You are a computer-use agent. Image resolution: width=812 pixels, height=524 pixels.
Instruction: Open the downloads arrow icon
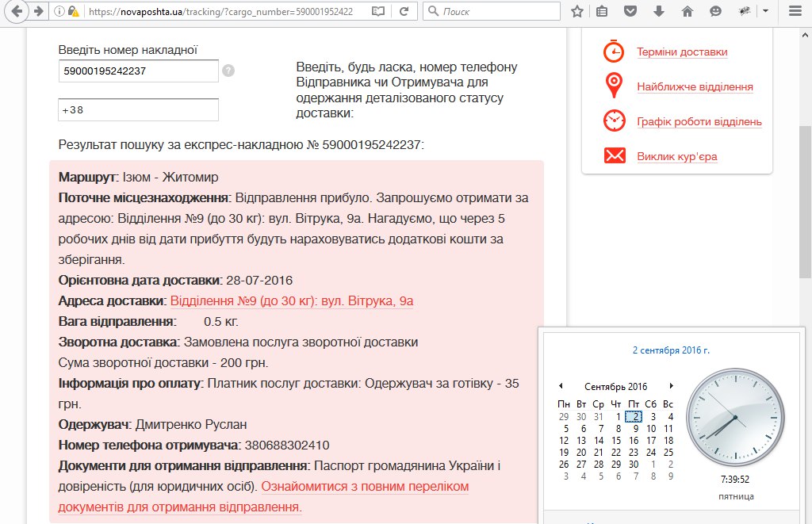659,11
